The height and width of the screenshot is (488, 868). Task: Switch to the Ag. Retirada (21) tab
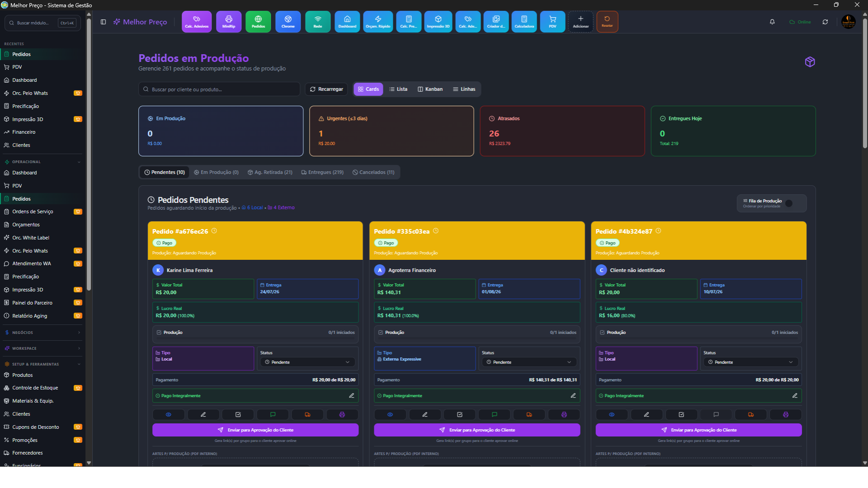pyautogui.click(x=270, y=172)
